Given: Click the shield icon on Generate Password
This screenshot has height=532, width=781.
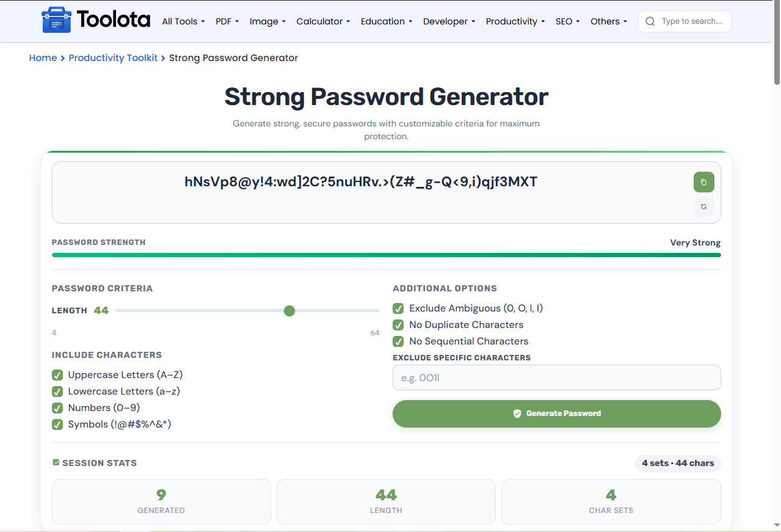Looking at the screenshot, I should pos(517,414).
